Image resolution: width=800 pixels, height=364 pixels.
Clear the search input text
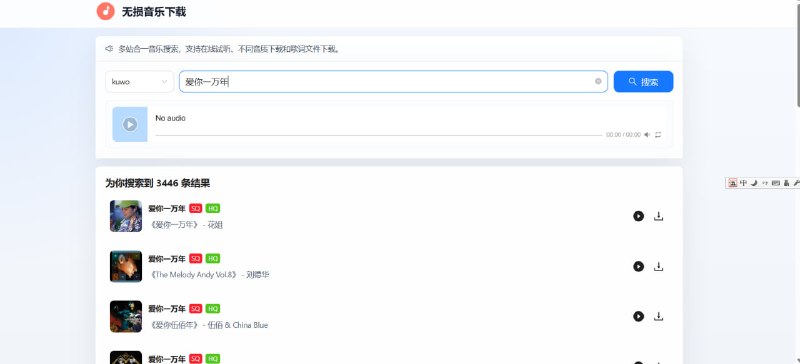(x=598, y=82)
